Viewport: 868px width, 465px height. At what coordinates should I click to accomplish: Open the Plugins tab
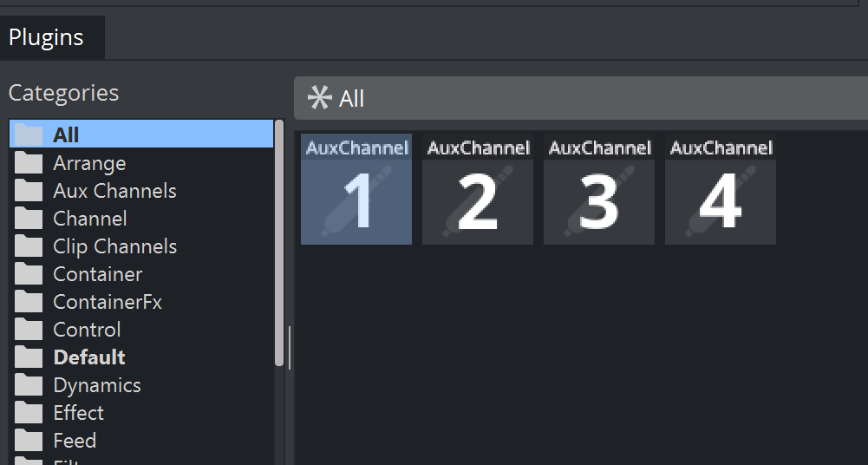(47, 38)
